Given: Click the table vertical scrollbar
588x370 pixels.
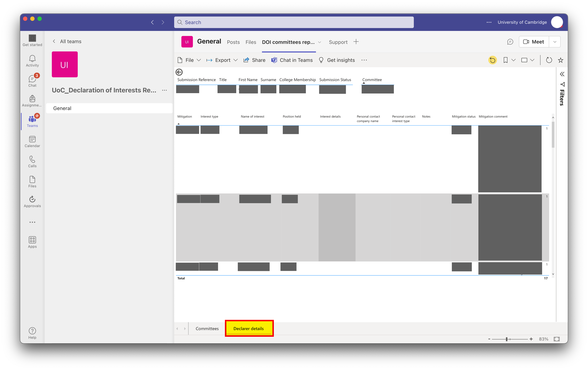Looking at the screenshot, I should (553, 135).
